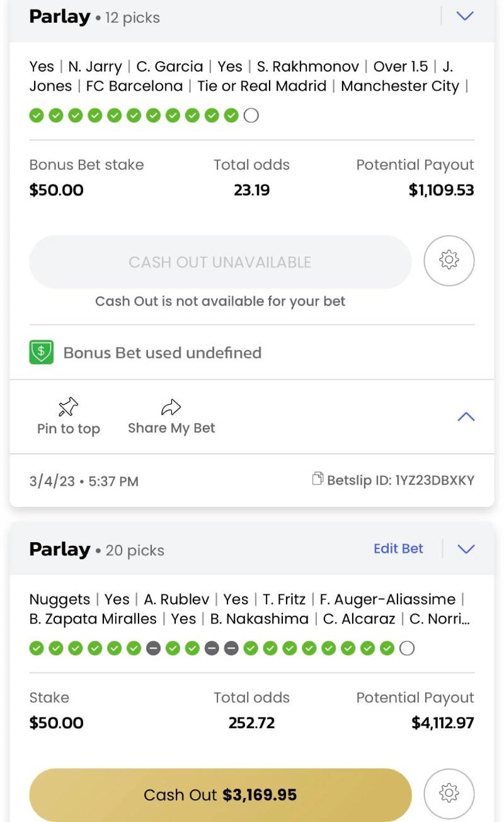504x822 pixels.
Task: Collapse bet details with the up chevron
Action: pos(466,417)
